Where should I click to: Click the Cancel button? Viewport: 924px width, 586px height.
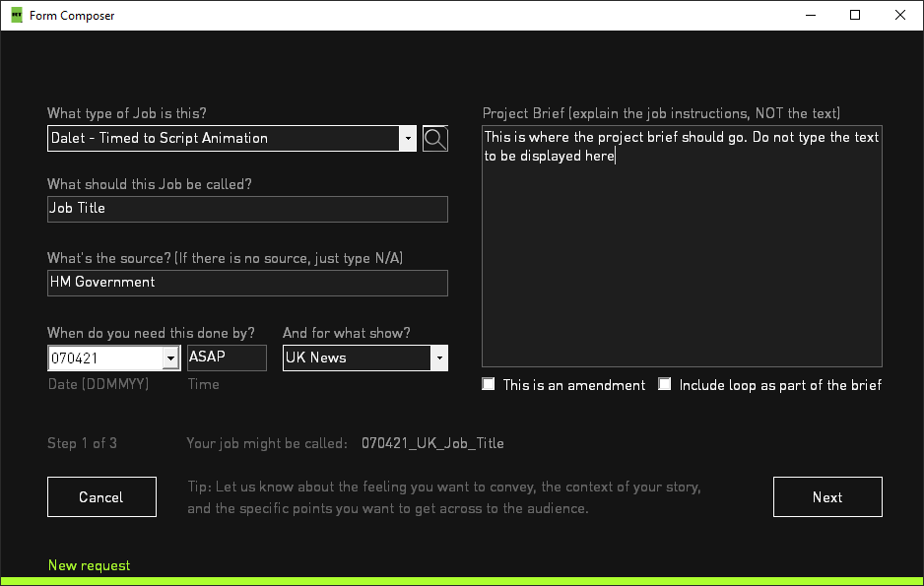101,497
